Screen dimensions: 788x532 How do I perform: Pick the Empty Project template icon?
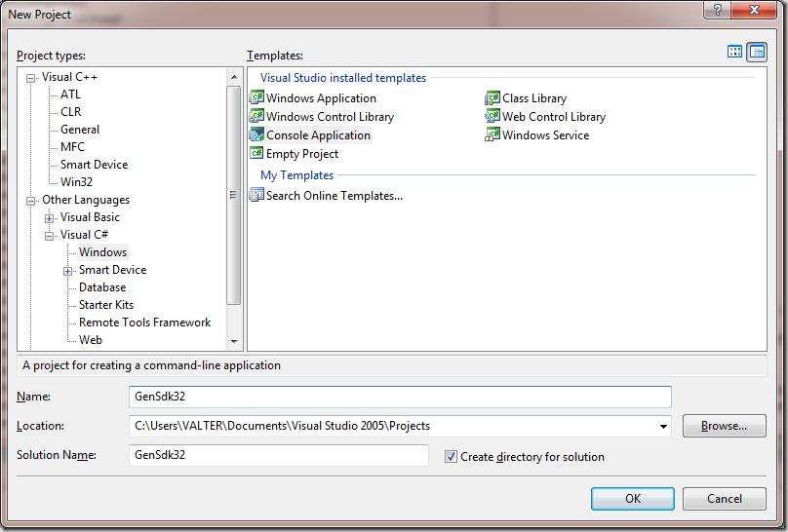tap(257, 154)
